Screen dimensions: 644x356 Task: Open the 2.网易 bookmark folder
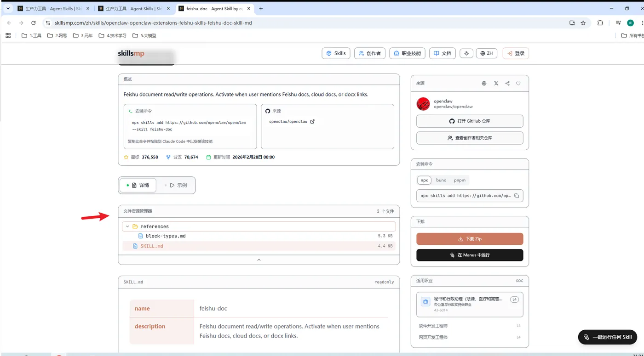coord(57,35)
